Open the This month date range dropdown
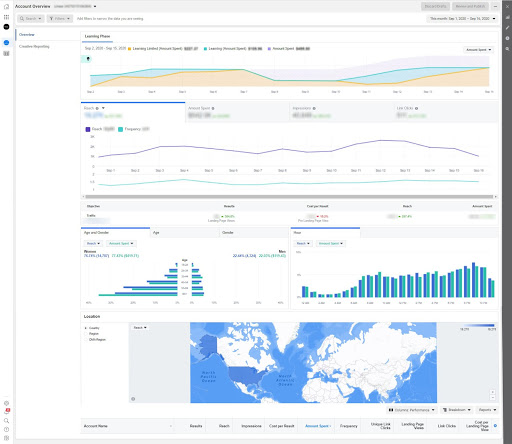 [x=462, y=19]
